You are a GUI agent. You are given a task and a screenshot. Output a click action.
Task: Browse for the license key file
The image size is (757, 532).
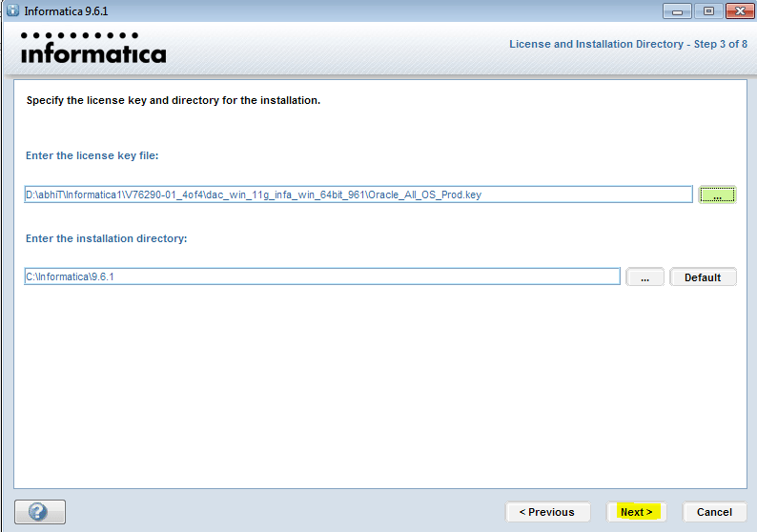tap(717, 194)
